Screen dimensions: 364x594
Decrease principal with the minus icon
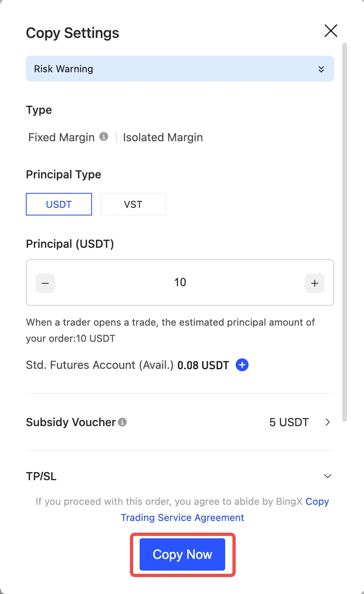click(x=45, y=283)
